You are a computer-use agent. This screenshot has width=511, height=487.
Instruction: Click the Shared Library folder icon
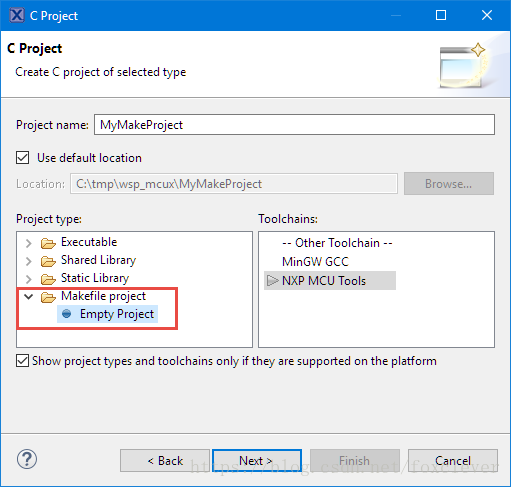click(x=48, y=261)
